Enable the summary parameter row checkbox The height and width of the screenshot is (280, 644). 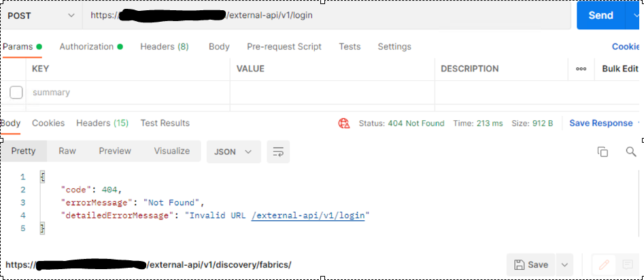click(16, 92)
